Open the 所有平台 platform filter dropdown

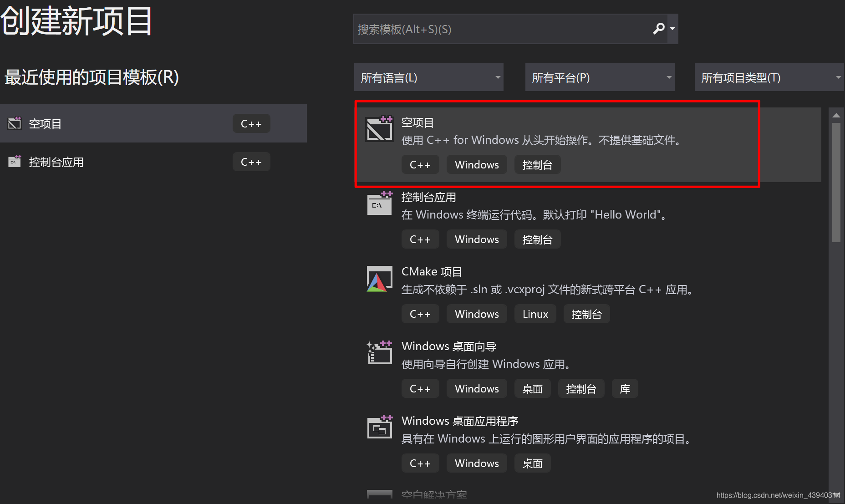coord(600,77)
